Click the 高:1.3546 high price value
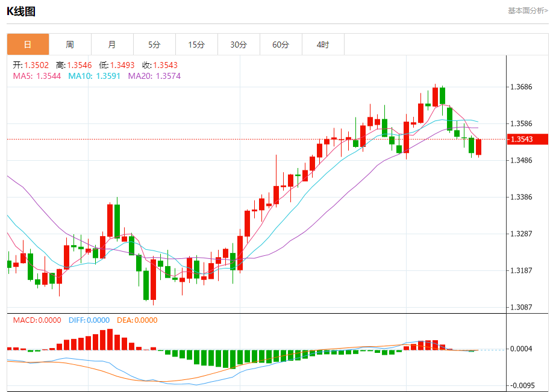This screenshot has height=392, width=553. [73, 65]
